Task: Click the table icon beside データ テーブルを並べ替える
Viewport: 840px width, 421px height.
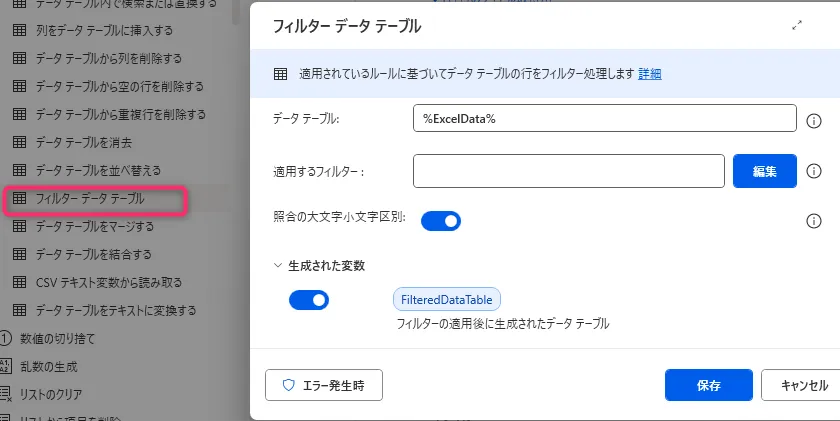Action: [18, 171]
